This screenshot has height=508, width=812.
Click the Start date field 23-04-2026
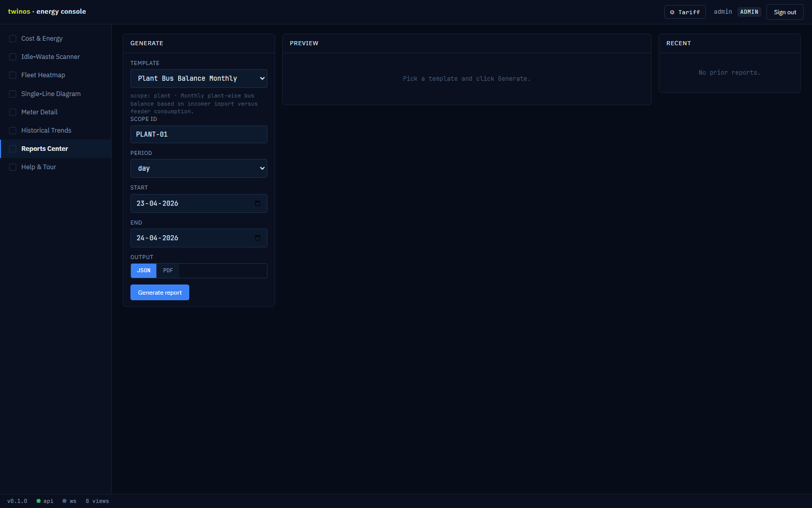[x=199, y=203]
